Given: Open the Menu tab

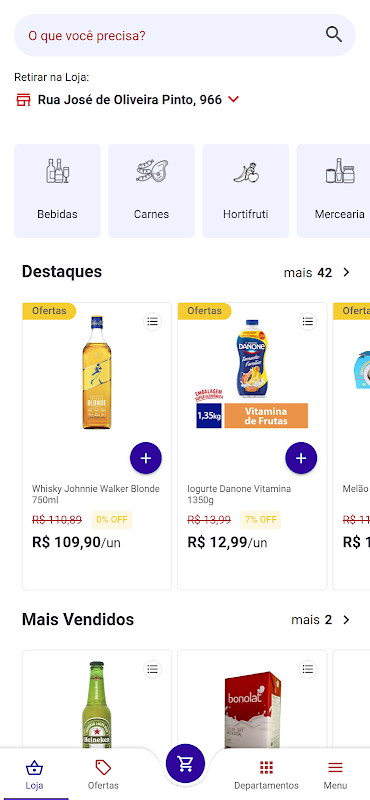Looking at the screenshot, I should (335, 774).
